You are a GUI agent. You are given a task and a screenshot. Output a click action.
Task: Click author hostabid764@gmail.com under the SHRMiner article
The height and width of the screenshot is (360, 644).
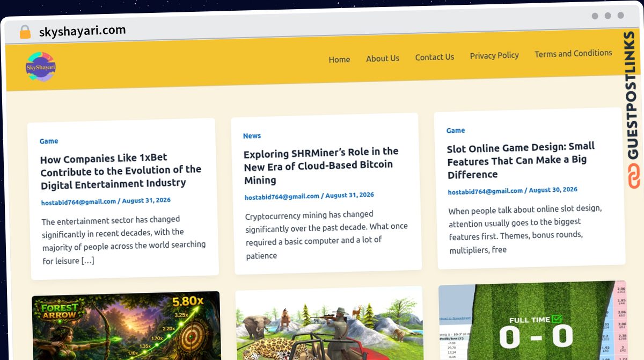click(x=282, y=197)
